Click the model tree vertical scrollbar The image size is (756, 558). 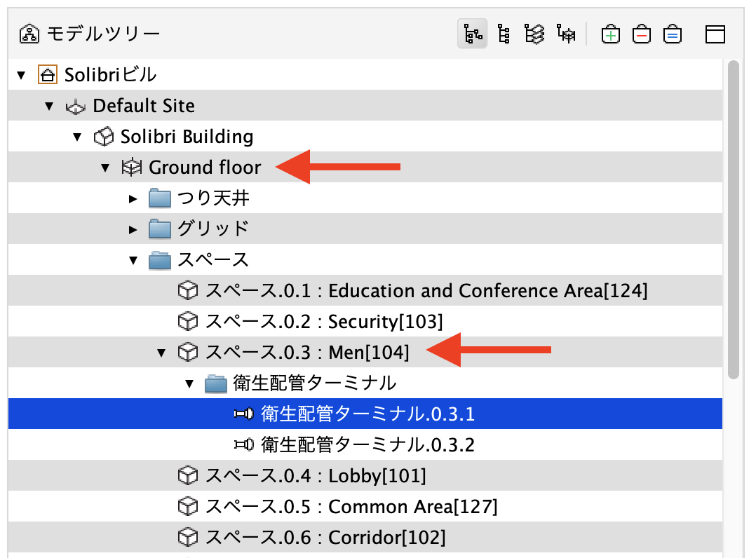pyautogui.click(x=734, y=219)
